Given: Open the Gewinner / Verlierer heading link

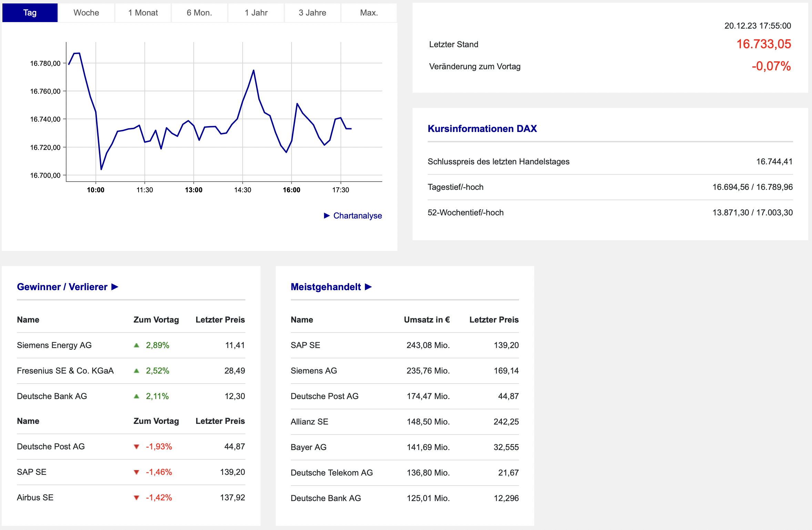Looking at the screenshot, I should tap(62, 287).
